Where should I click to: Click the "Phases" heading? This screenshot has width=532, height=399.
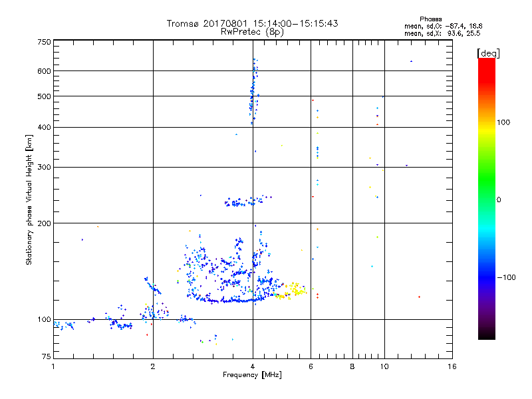pyautogui.click(x=430, y=19)
